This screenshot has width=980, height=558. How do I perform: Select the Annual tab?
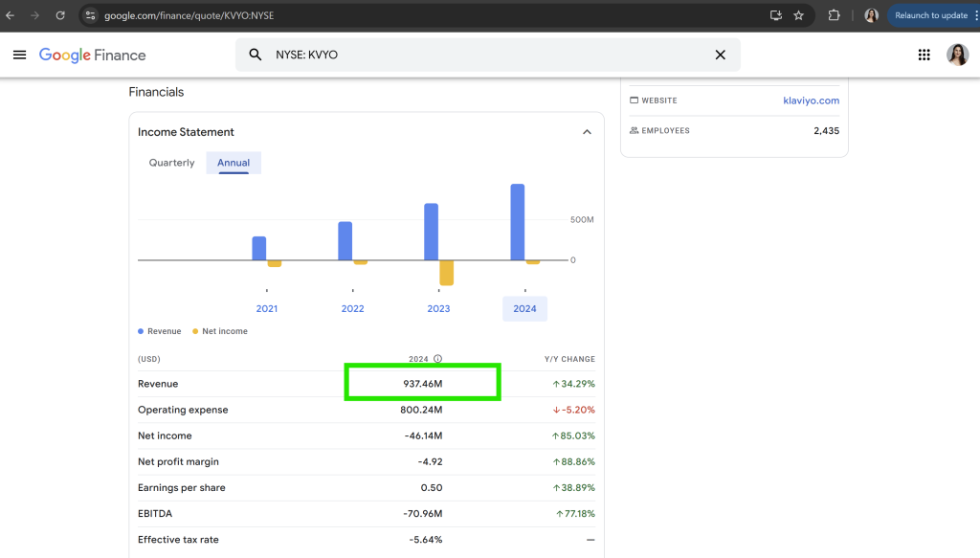pos(234,163)
